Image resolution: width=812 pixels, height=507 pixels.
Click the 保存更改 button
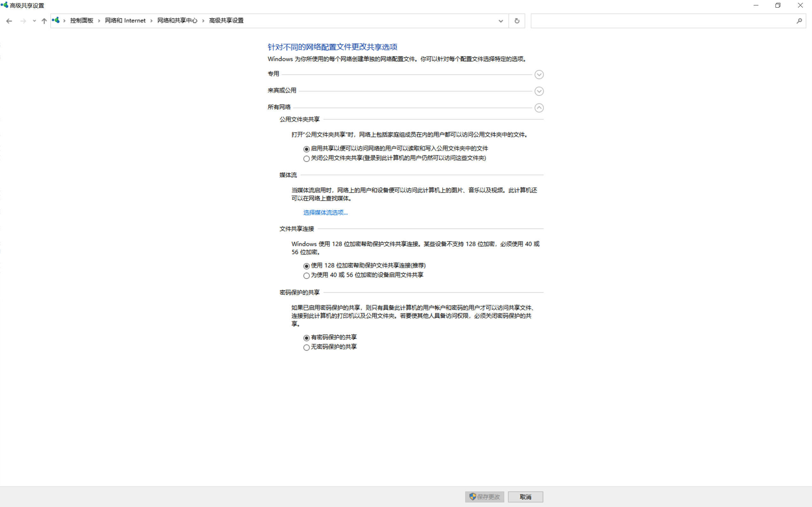[x=484, y=497]
